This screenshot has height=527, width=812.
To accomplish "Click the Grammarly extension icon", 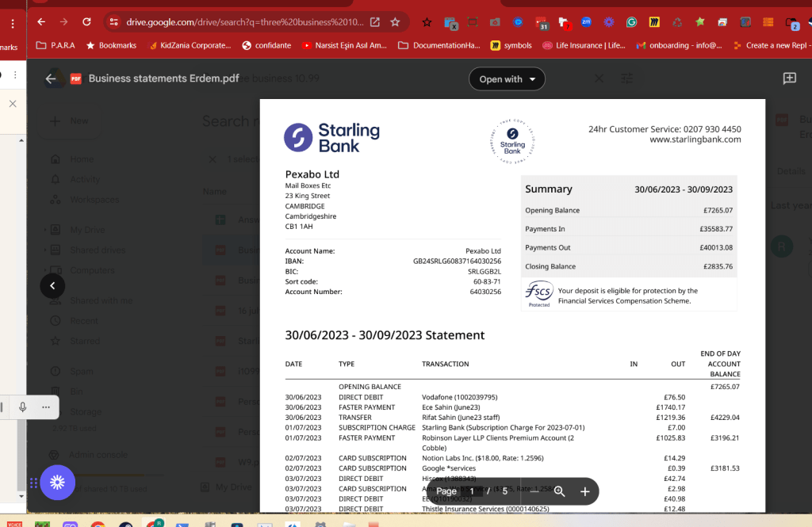I will [631, 22].
